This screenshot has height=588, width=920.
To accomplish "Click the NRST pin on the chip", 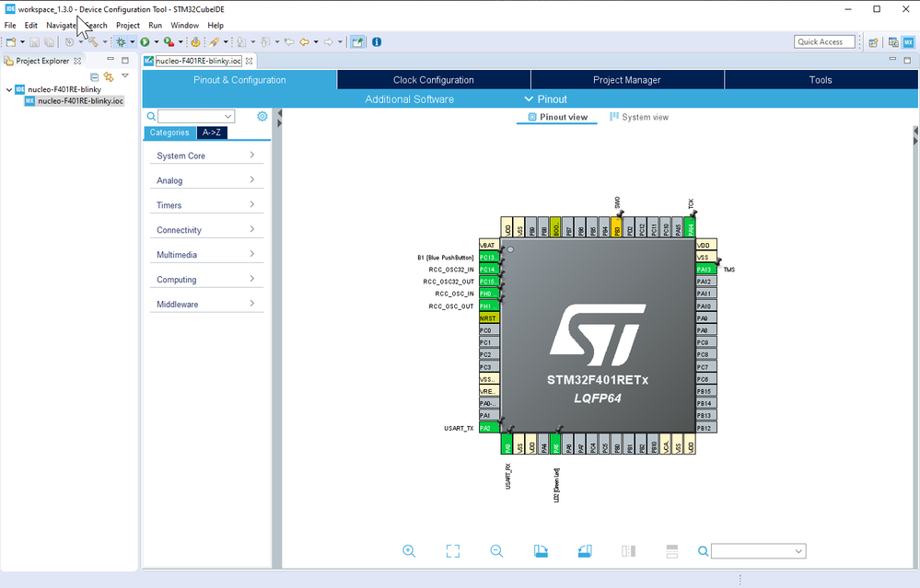I will click(x=489, y=318).
